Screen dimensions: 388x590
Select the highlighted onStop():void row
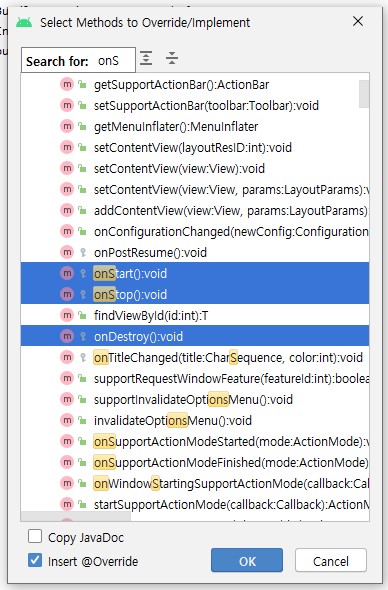(x=195, y=294)
